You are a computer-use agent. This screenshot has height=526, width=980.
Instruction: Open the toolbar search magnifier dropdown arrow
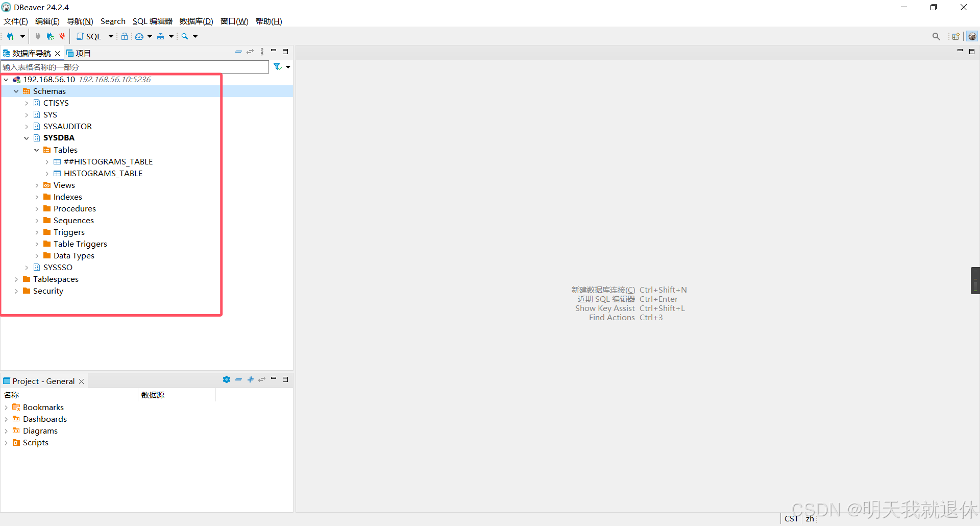[x=195, y=36]
